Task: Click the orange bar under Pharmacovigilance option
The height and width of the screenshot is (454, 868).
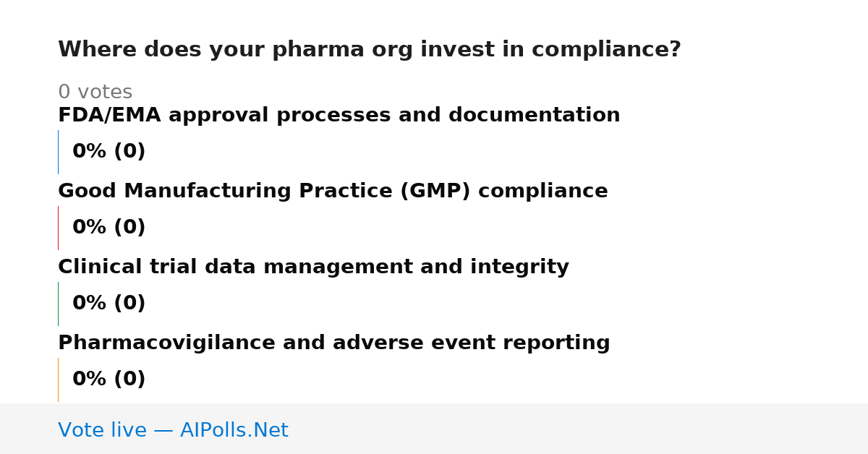Action: [58, 380]
